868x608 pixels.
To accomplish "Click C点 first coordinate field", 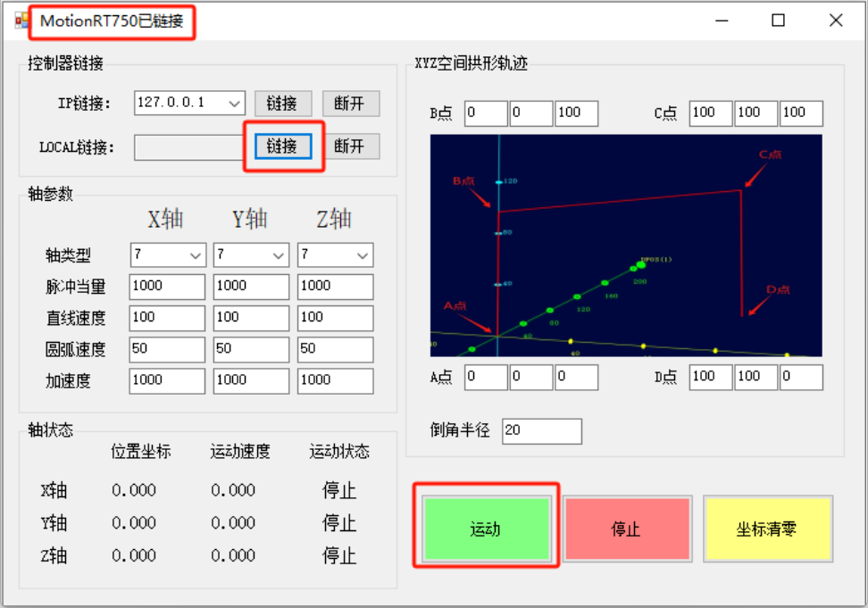I will 712,113.
